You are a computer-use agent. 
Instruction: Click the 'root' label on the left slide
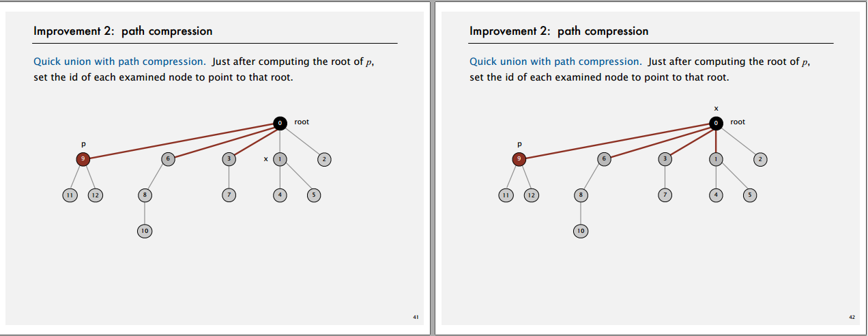[302, 122]
